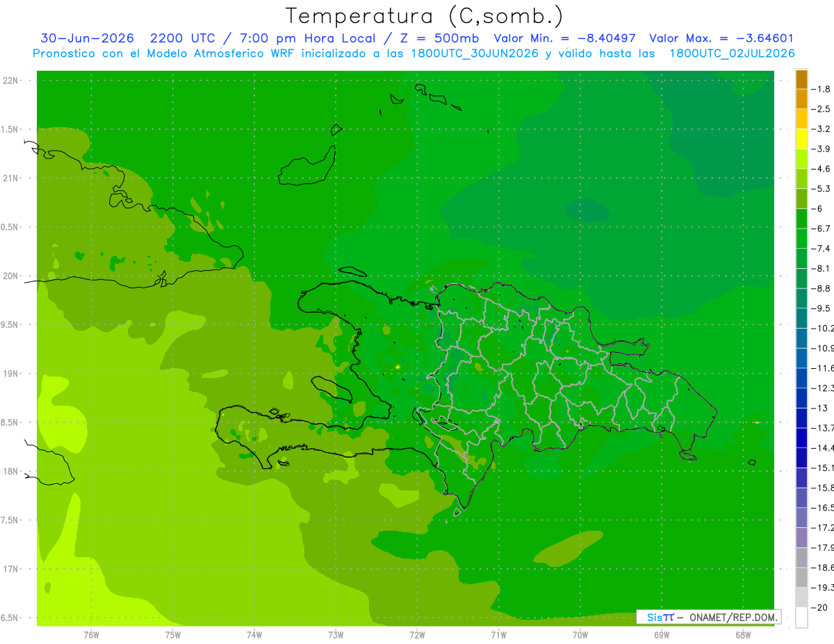This screenshot has height=644, width=834.
Task: Click the "2200 UTC" time label
Action: point(182,38)
